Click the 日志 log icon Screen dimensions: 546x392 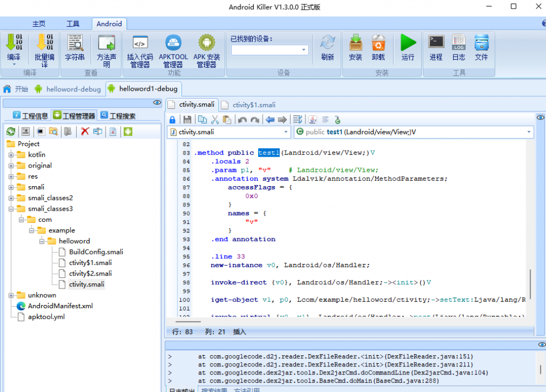click(x=459, y=43)
